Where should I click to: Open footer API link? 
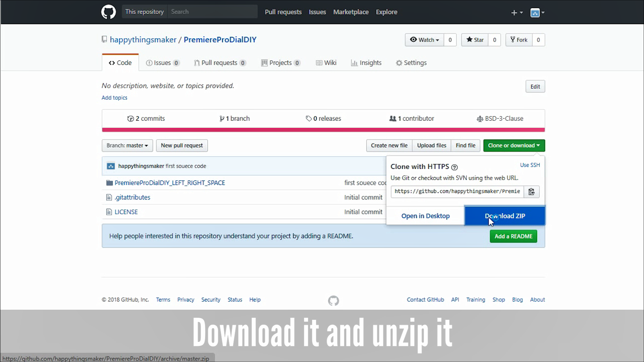click(x=455, y=300)
